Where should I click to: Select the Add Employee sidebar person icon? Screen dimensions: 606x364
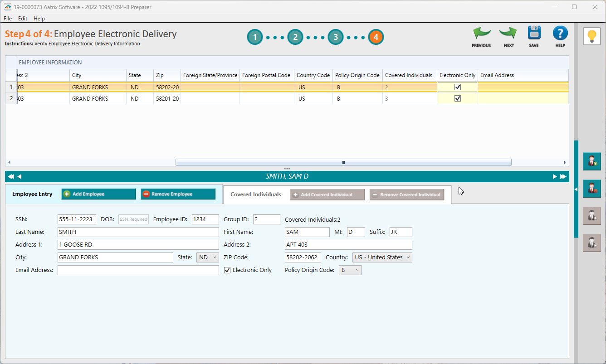point(592,161)
